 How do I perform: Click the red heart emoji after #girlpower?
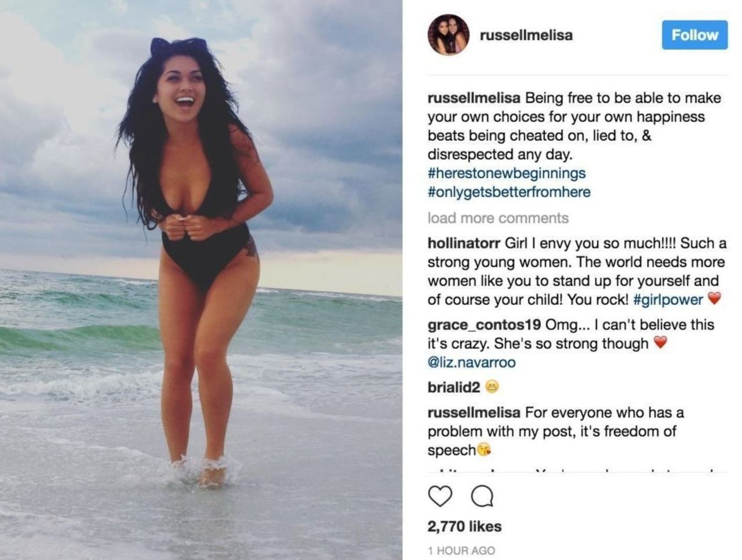point(714,299)
